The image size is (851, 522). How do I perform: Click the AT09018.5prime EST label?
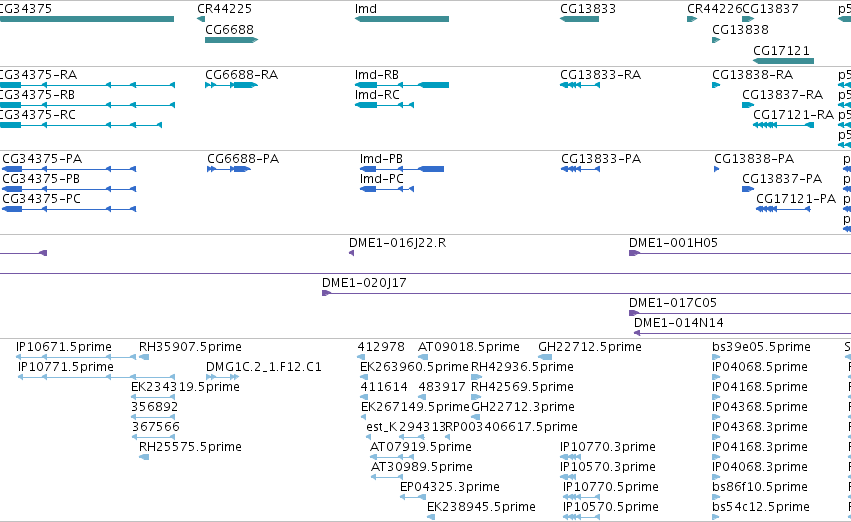(x=469, y=346)
